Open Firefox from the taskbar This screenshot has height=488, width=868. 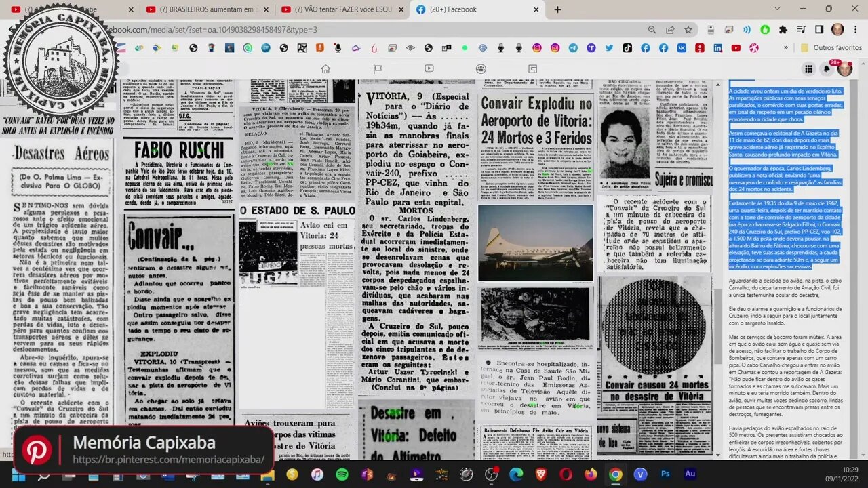click(591, 474)
